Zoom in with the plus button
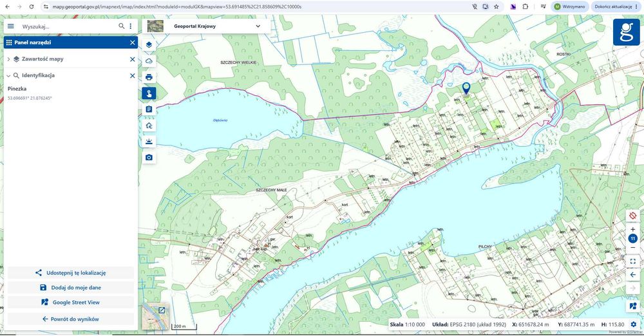Image resolution: width=644 pixels, height=336 pixels. point(633,229)
